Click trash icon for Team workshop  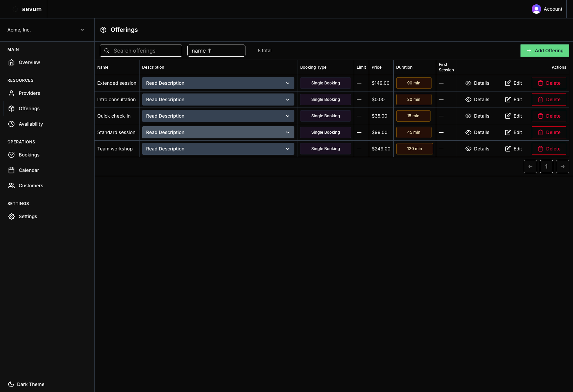(540, 149)
